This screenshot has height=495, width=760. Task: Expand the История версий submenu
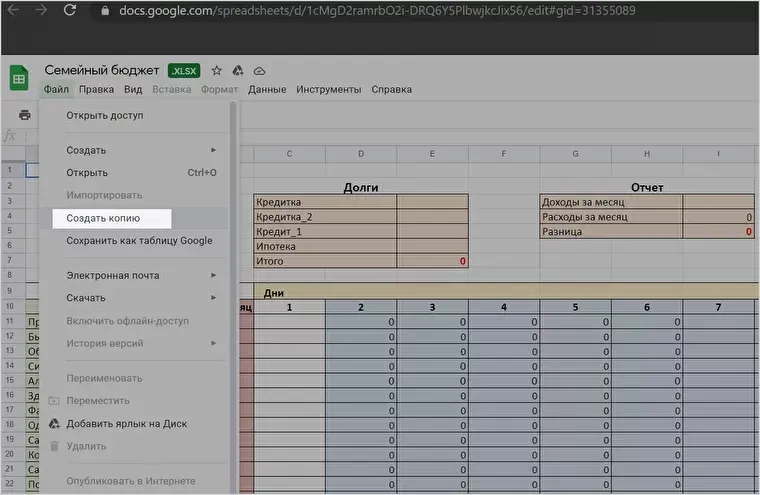point(134,343)
